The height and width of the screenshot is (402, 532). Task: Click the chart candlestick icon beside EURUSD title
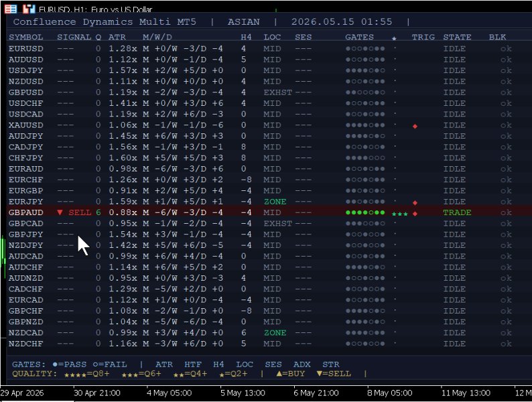click(x=29, y=9)
